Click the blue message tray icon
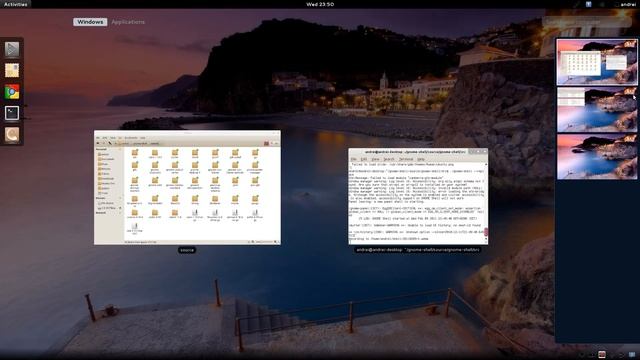The image size is (640, 360). click(632, 355)
